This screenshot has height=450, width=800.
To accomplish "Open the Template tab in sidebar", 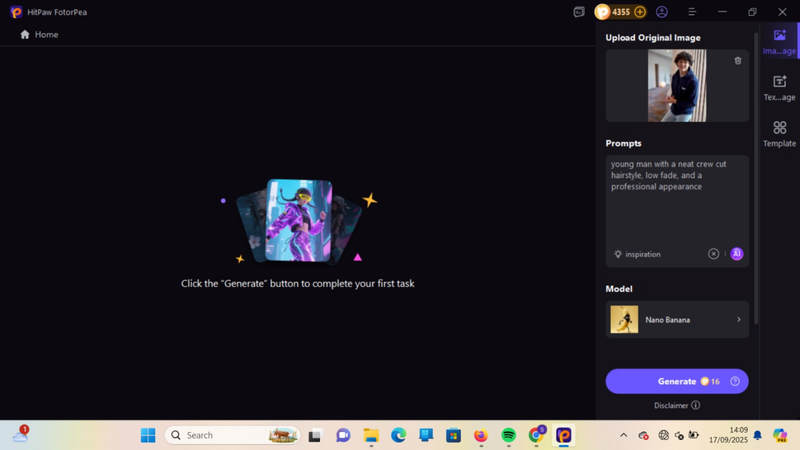I will (779, 134).
